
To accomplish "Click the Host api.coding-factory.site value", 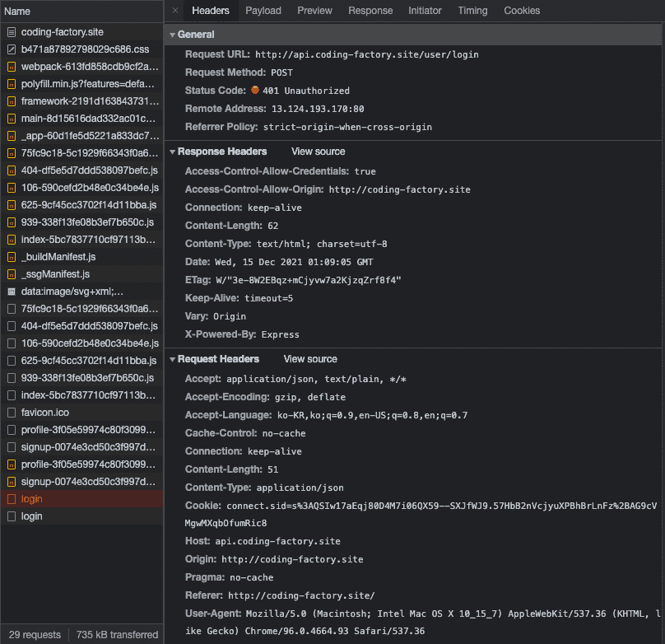I will tap(277, 541).
